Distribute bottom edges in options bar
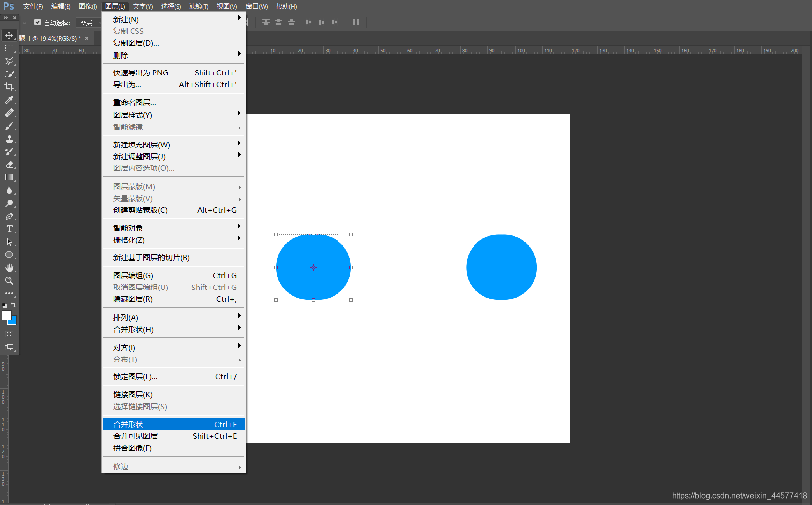 (x=291, y=22)
